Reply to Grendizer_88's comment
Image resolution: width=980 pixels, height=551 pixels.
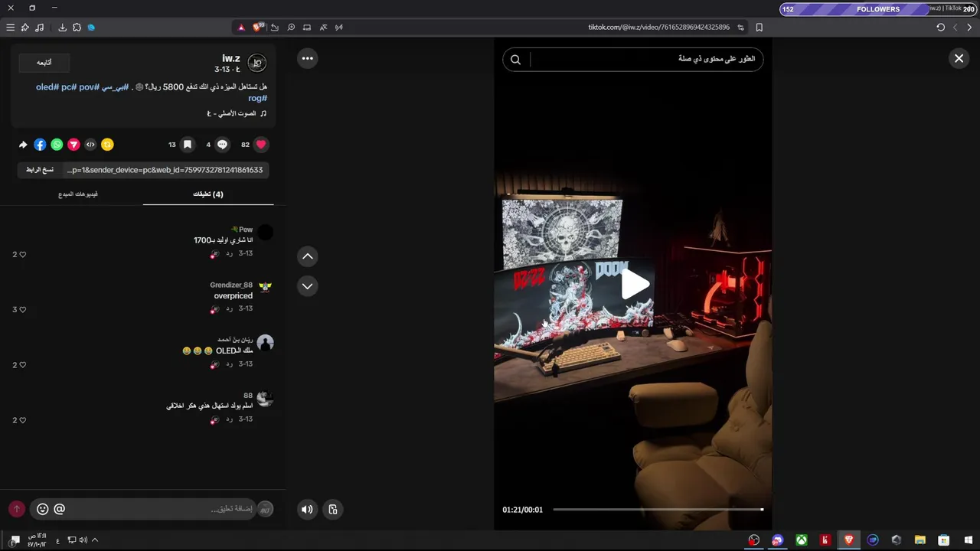click(x=228, y=308)
